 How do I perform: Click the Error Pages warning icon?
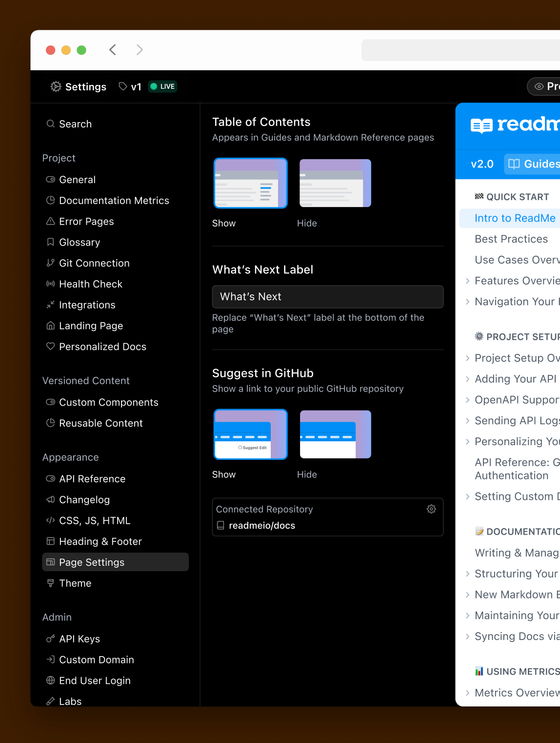[x=50, y=221]
